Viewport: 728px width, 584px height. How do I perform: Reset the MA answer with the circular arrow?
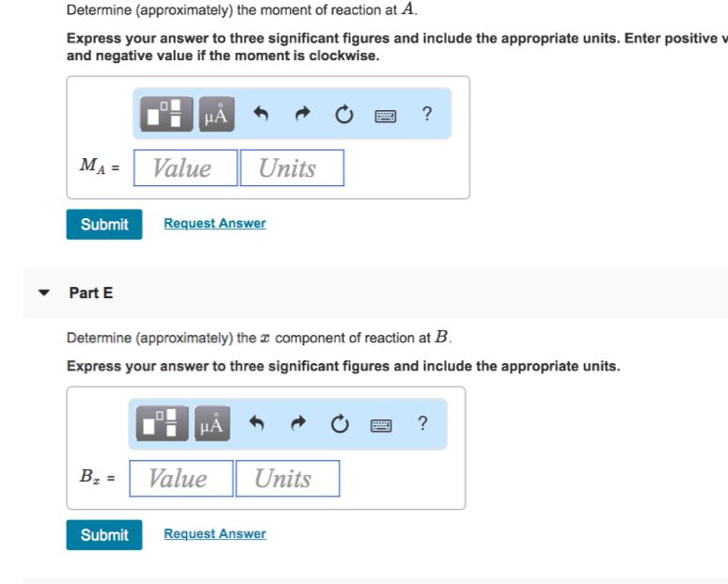pyautogui.click(x=343, y=115)
